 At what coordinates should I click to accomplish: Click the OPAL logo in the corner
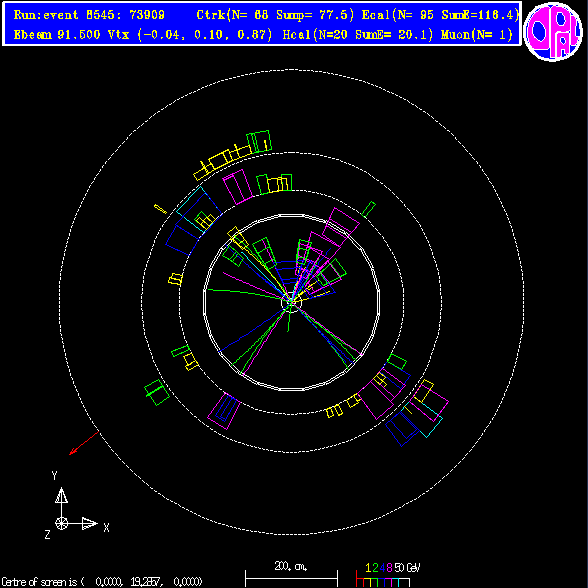(x=553, y=31)
